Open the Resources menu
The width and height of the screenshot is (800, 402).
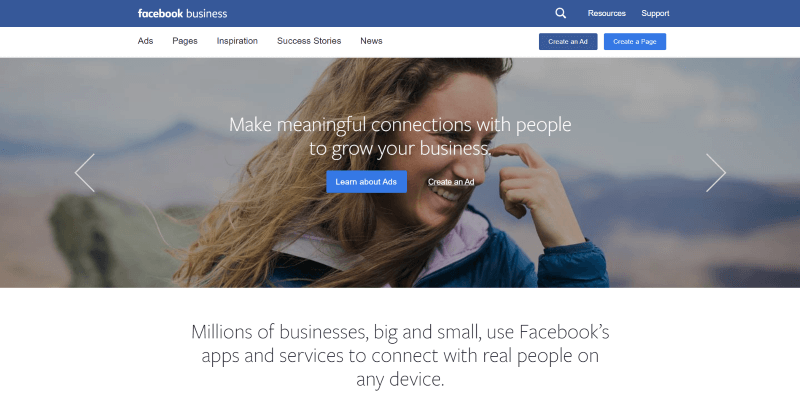[x=607, y=13]
